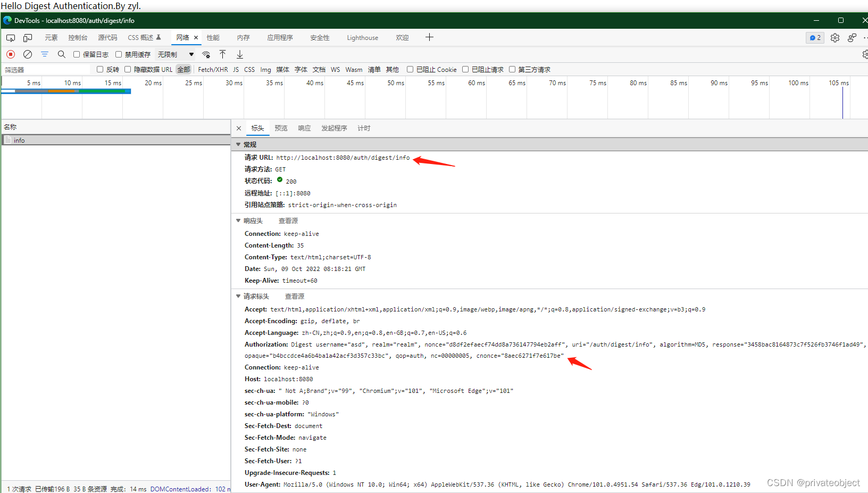Toggle 反转 filter checkbox
The width and height of the screenshot is (868, 493).
[100, 69]
